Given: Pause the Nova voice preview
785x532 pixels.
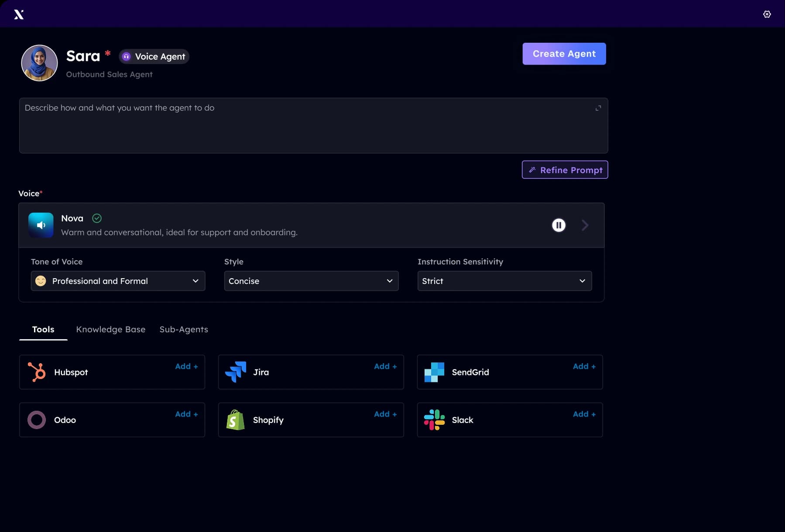Looking at the screenshot, I should (558, 225).
